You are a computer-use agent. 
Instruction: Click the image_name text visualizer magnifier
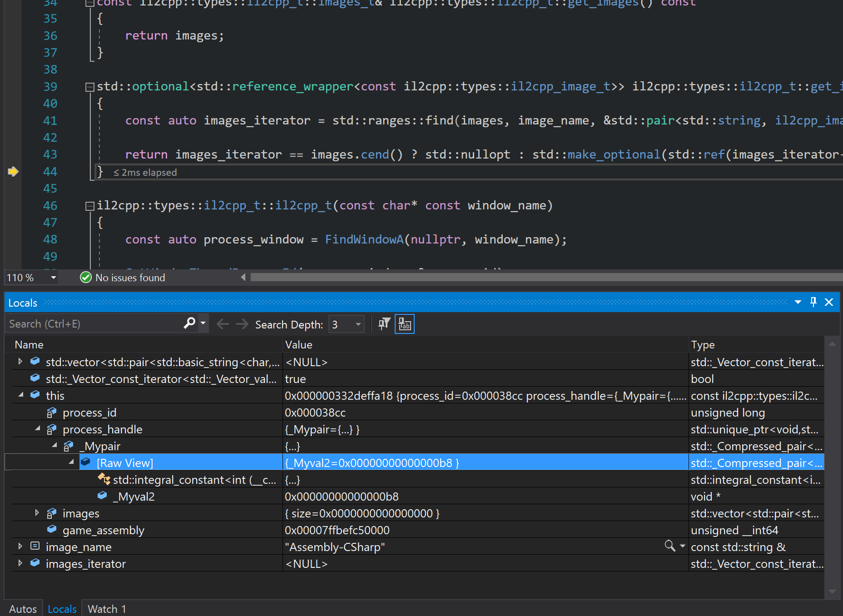[x=670, y=546]
